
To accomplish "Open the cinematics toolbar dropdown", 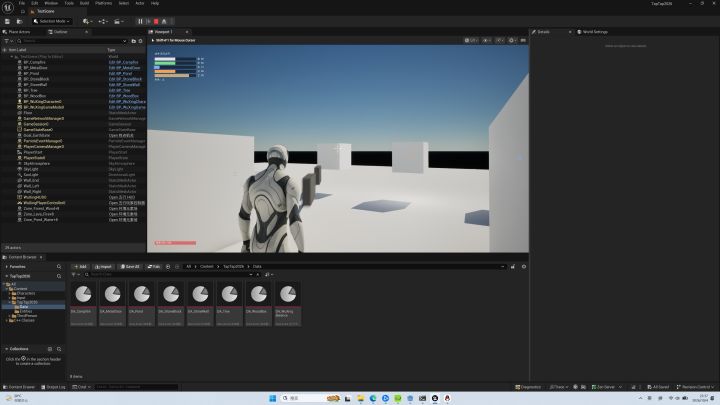I will (x=119, y=21).
